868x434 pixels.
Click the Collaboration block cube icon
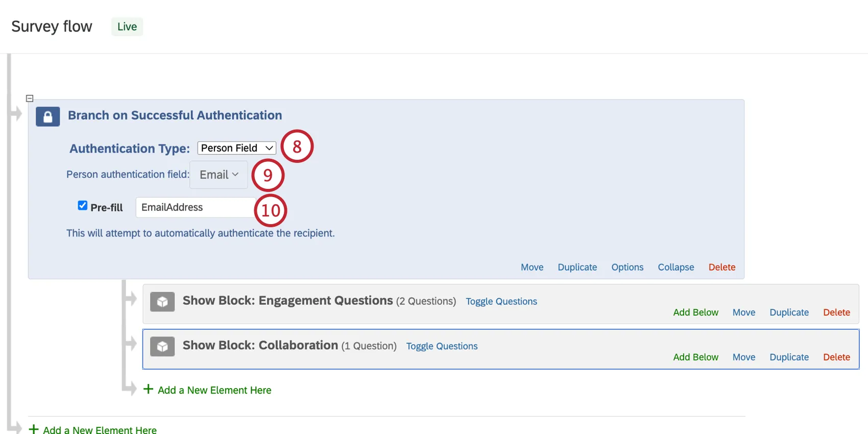162,347
